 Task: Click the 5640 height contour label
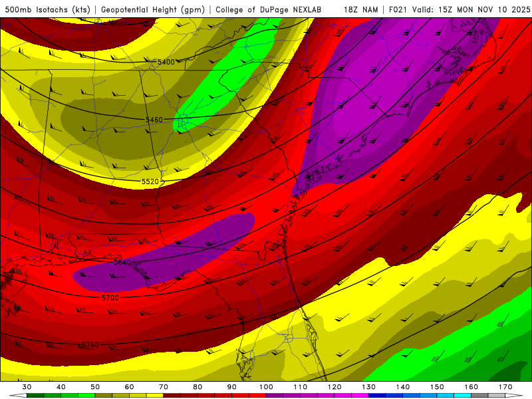click(122, 262)
